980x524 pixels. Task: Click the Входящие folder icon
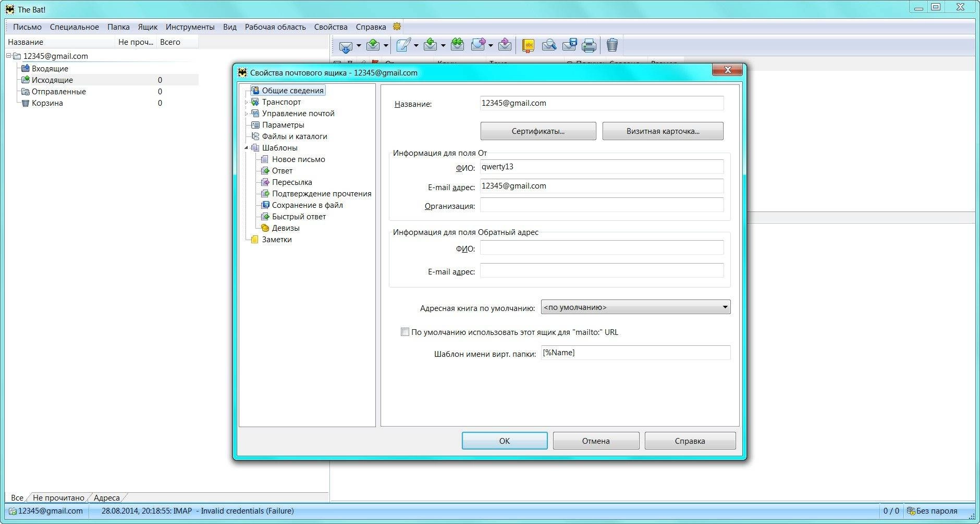coord(25,68)
